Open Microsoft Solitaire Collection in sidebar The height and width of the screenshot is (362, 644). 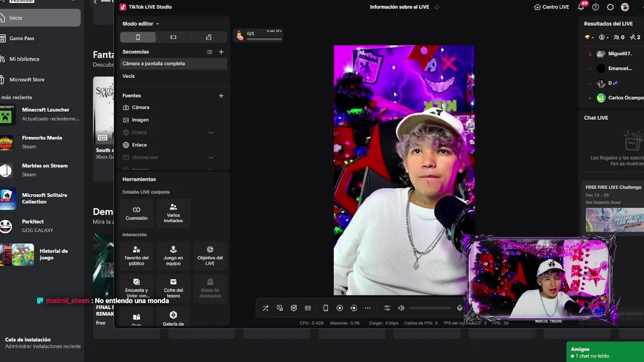(x=40, y=198)
